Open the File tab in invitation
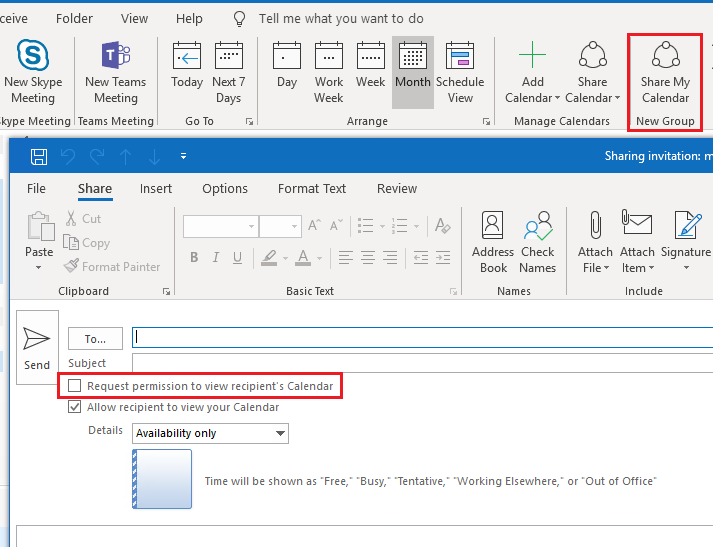This screenshot has height=547, width=713. tap(36, 188)
